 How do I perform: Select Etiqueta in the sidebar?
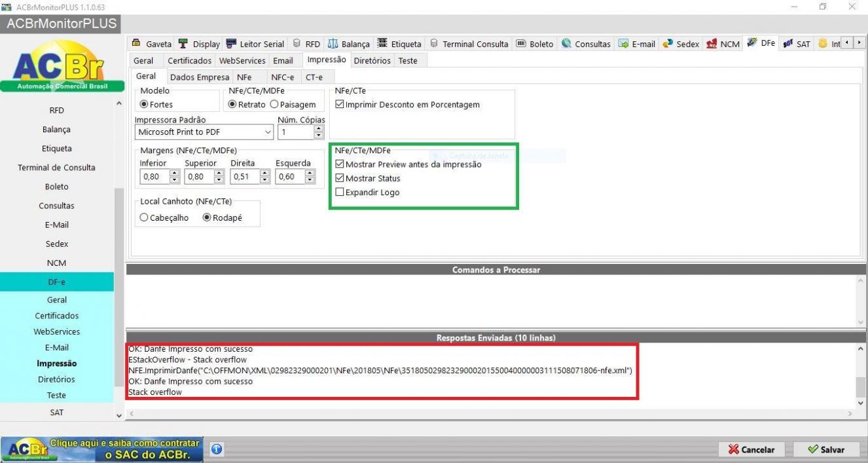pos(57,149)
